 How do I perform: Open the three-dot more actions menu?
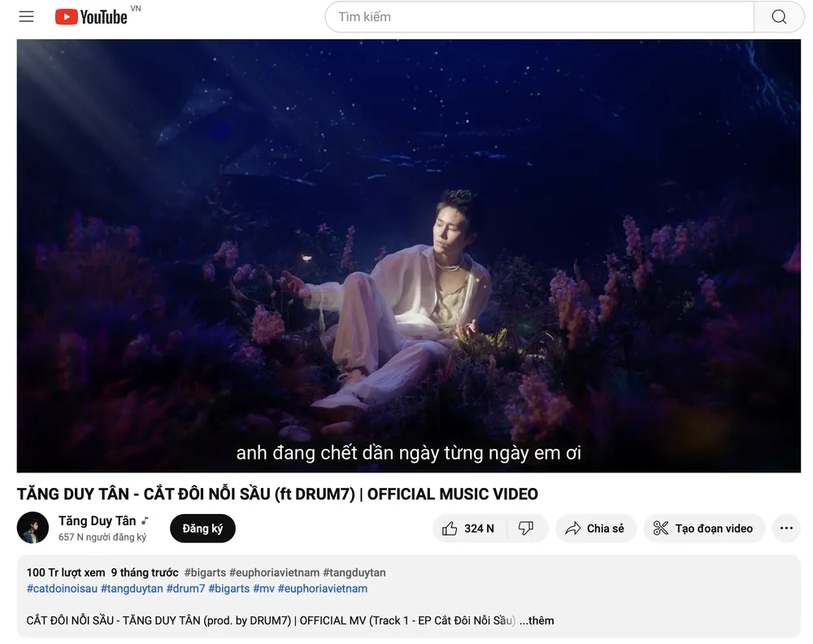786,529
